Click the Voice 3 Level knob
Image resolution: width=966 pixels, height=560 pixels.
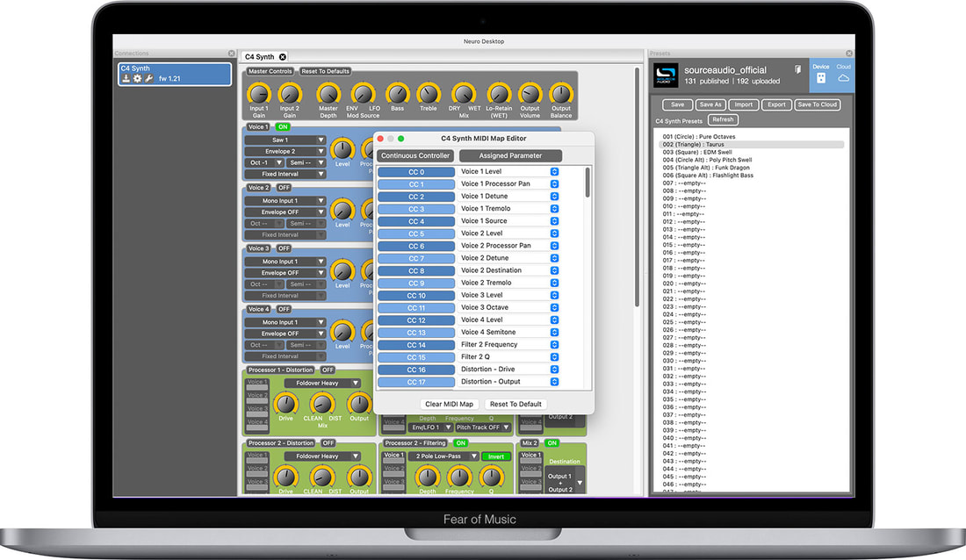pos(342,270)
